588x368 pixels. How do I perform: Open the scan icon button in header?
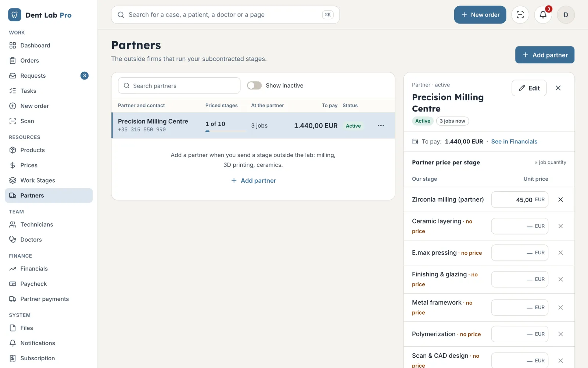[x=520, y=15]
